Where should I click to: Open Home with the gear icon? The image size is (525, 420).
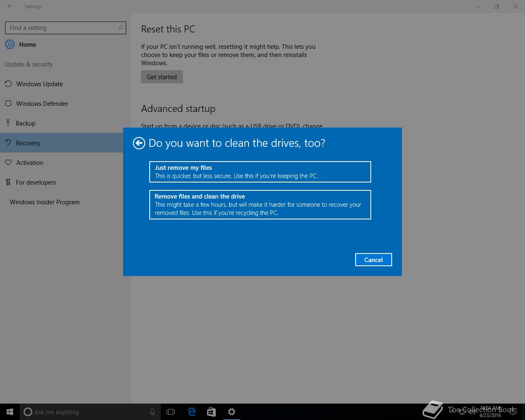[x=21, y=44]
